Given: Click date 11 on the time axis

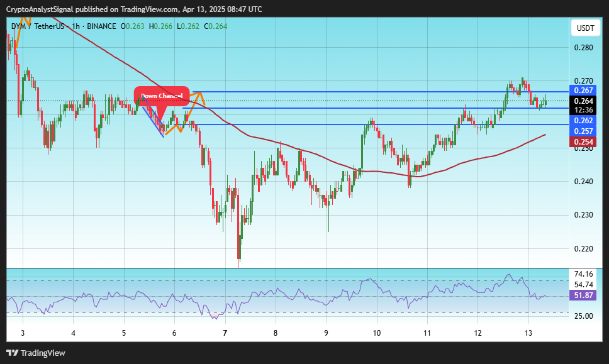Looking at the screenshot, I should [427, 333].
